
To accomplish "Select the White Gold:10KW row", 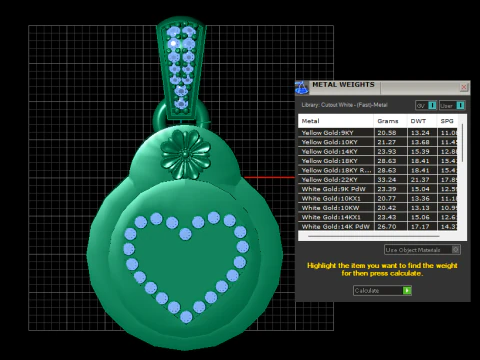I will pyautogui.click(x=378, y=208).
